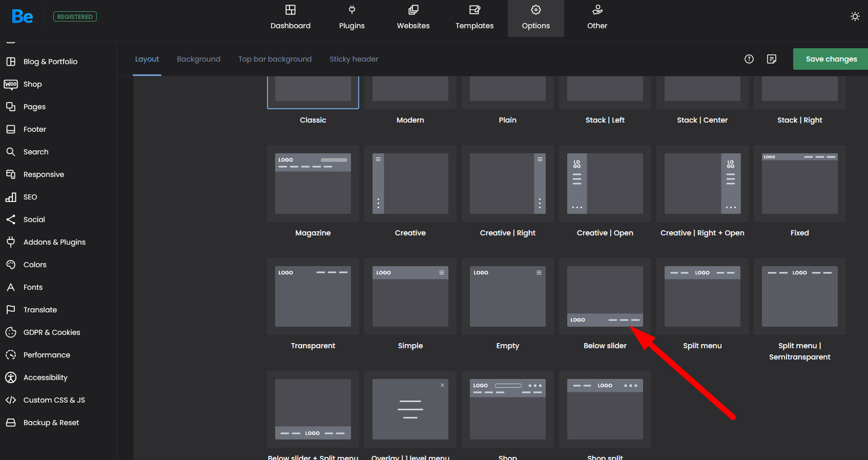Pick the Below slider header layout
This screenshot has width=868, height=460.
point(605,296)
